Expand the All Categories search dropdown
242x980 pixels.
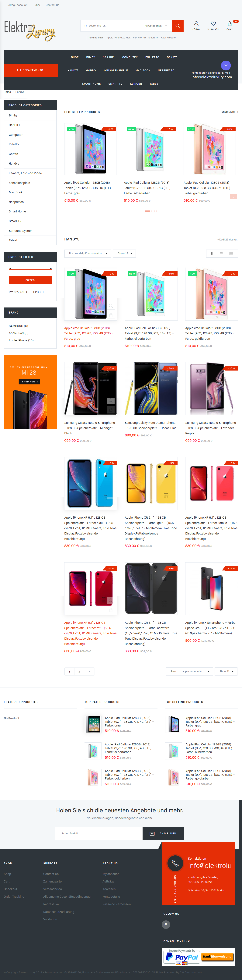[156, 26]
